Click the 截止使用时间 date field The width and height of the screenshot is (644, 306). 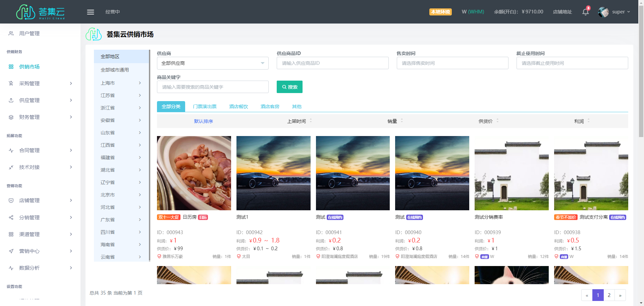(x=572, y=63)
